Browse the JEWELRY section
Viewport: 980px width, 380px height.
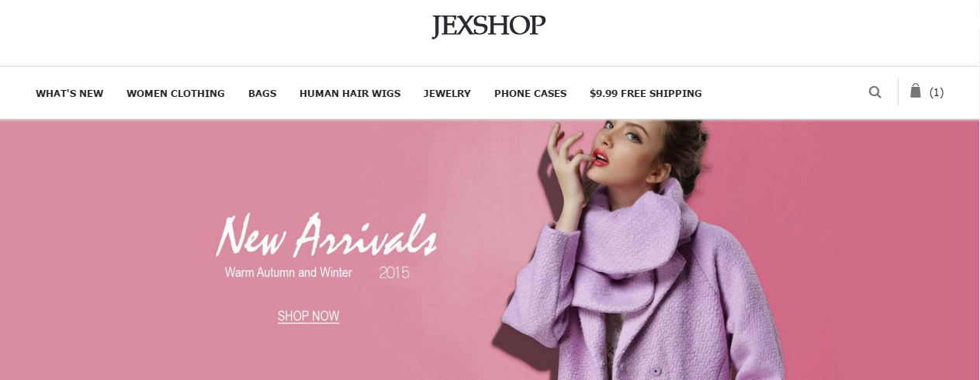(447, 93)
